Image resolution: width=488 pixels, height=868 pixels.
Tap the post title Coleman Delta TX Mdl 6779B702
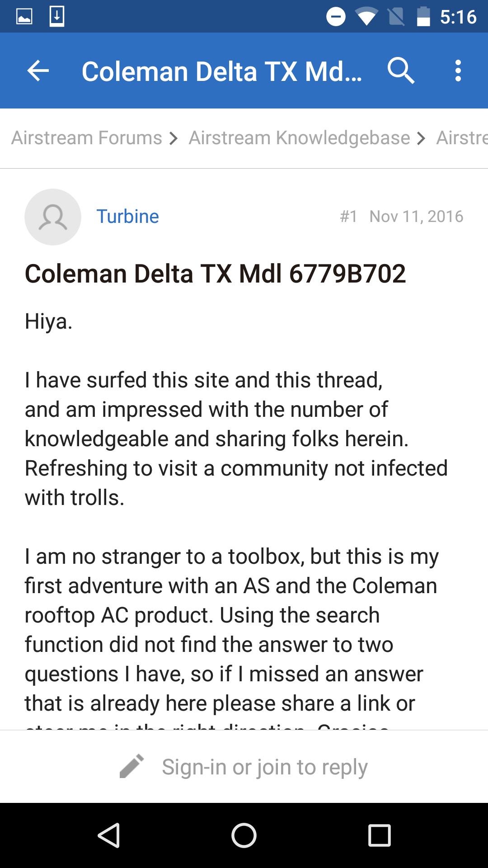pyautogui.click(x=215, y=274)
